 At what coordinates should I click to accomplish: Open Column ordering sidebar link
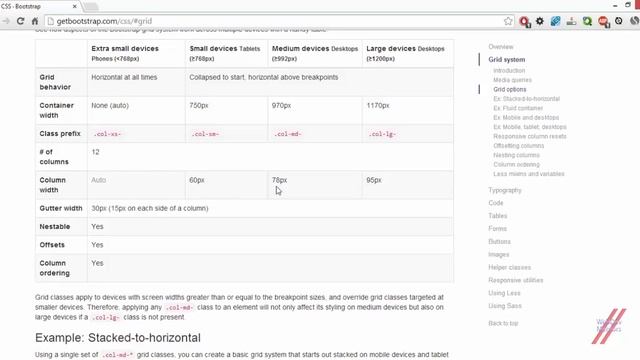[516, 164]
